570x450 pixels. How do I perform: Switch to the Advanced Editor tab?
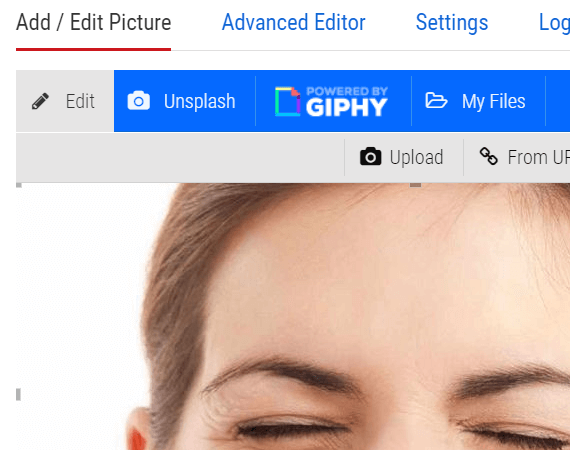coord(293,23)
